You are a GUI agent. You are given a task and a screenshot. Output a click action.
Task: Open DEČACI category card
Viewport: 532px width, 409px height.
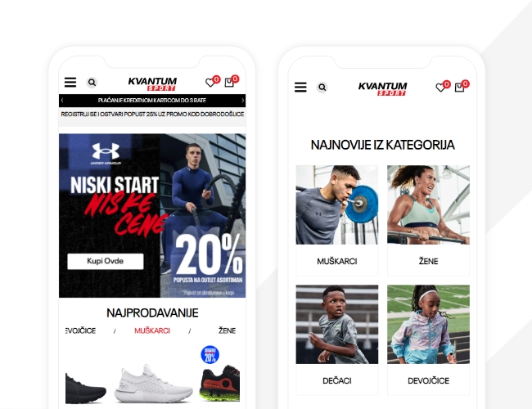[x=337, y=340]
